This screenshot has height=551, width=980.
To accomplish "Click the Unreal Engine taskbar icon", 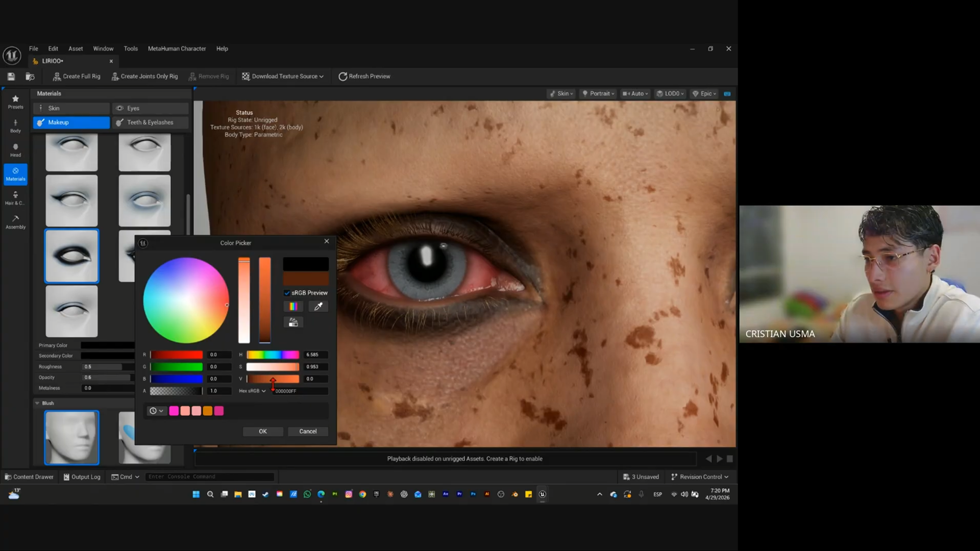I will 542,494.
